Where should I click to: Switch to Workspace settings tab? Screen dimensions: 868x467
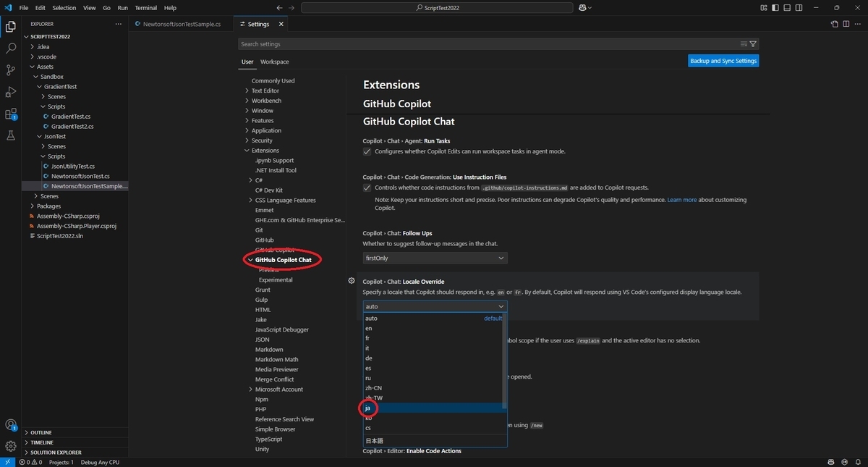pos(275,62)
